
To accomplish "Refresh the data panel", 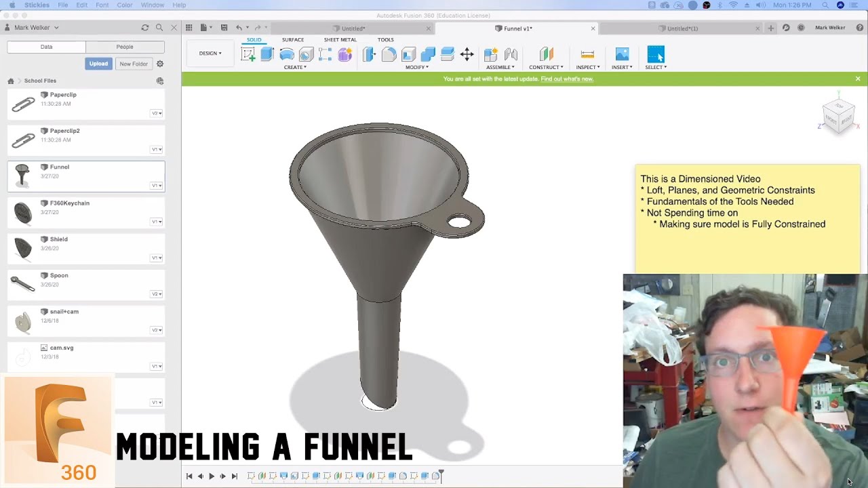I will pyautogui.click(x=144, y=28).
